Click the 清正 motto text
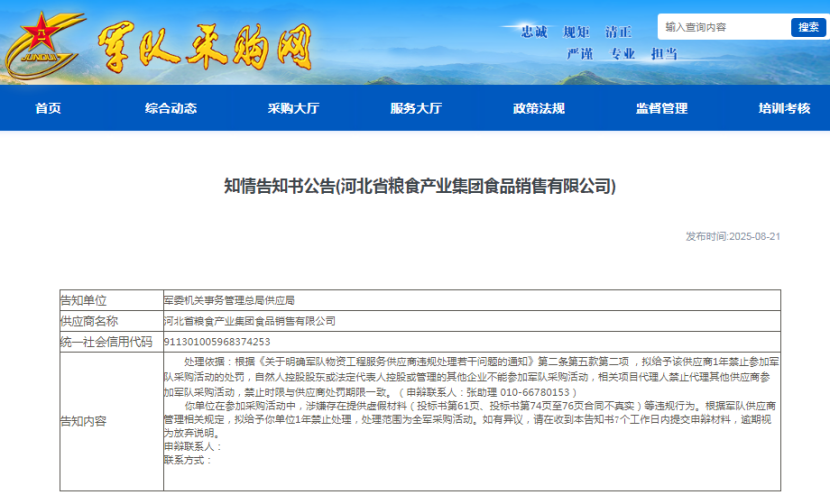Image resolution: width=830 pixels, height=504 pixels. pyautogui.click(x=618, y=32)
